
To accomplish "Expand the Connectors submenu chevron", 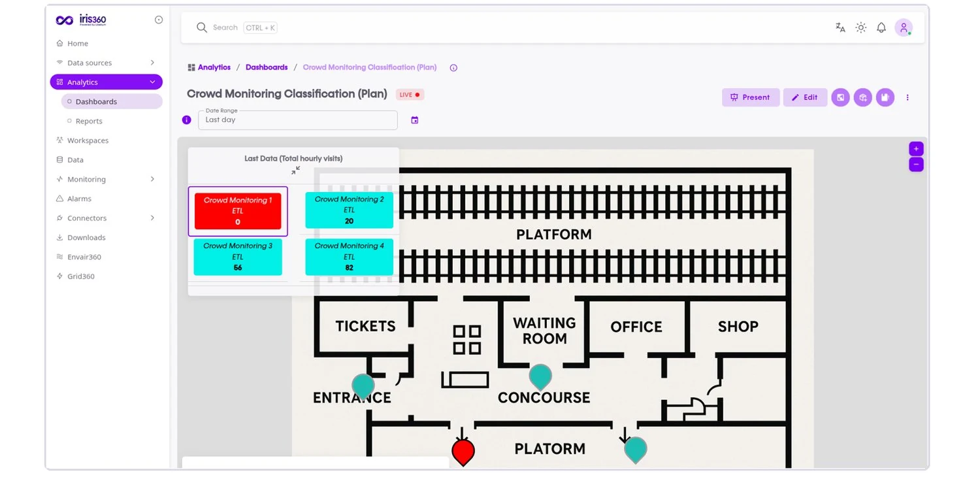I will coord(152,218).
